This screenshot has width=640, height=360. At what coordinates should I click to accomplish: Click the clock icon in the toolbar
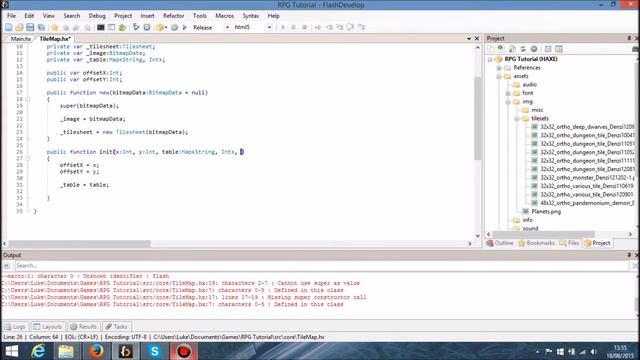147,27
